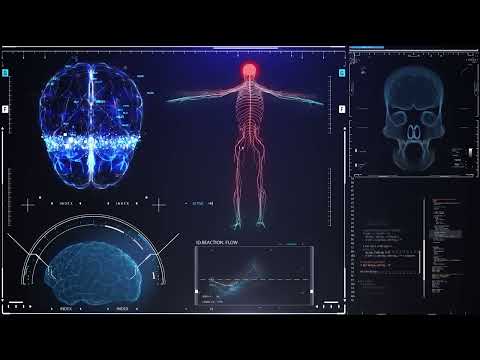
Task: Click the cyan tab bar above the skull panel
Action: (366, 48)
